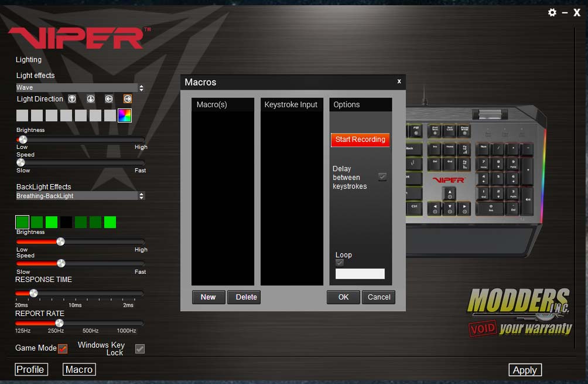This screenshot has height=384, width=588.
Task: Select first gray lighting color swatch
Action: pyautogui.click(x=22, y=115)
